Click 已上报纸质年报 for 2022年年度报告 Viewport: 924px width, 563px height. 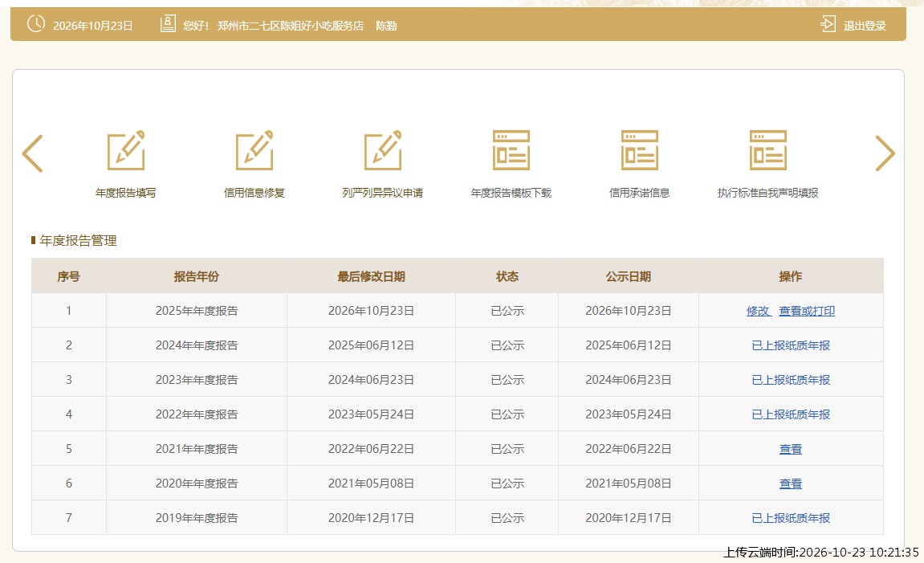coord(791,414)
